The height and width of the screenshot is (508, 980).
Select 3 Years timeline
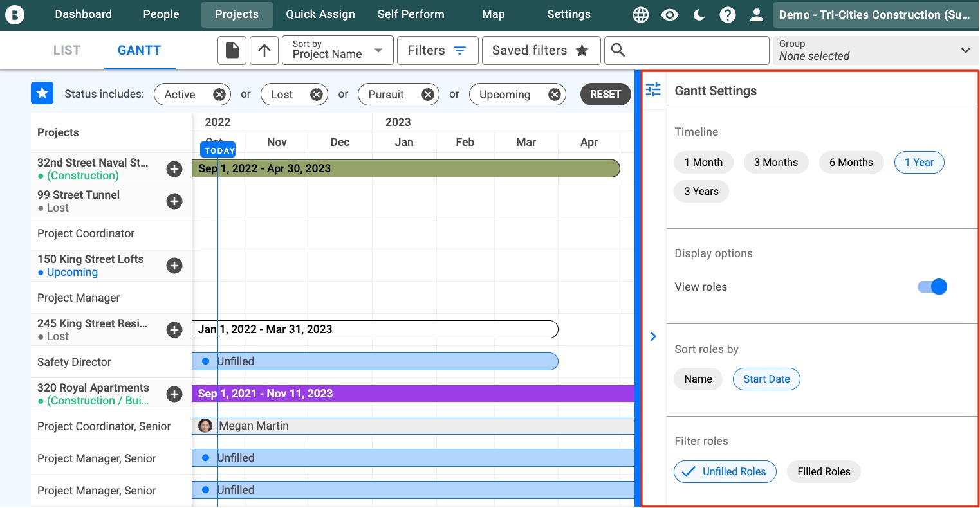[x=701, y=192]
